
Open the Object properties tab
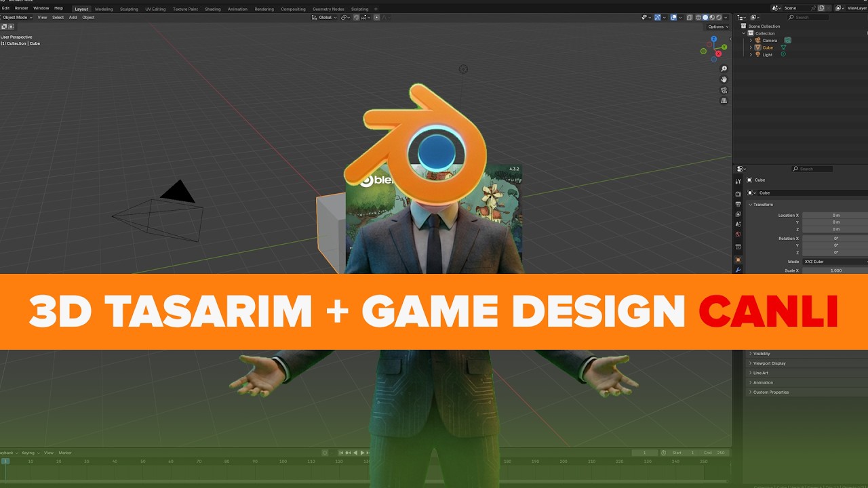tap(738, 260)
